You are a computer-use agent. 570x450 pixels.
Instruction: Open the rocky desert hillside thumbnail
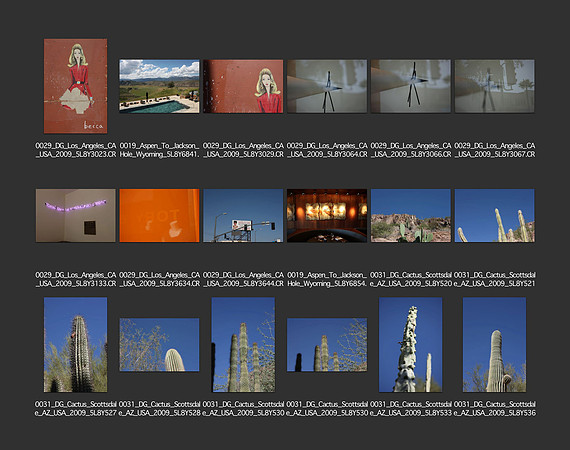click(x=411, y=216)
